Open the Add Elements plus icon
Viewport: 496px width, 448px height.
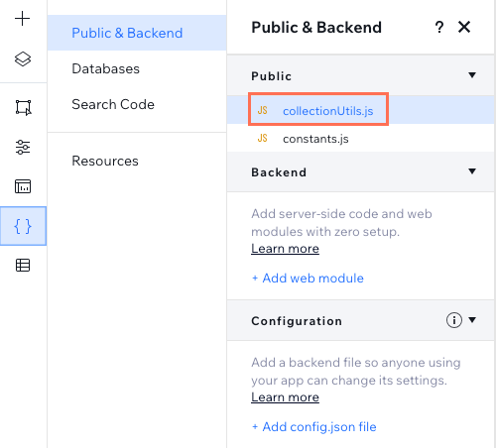(23, 19)
